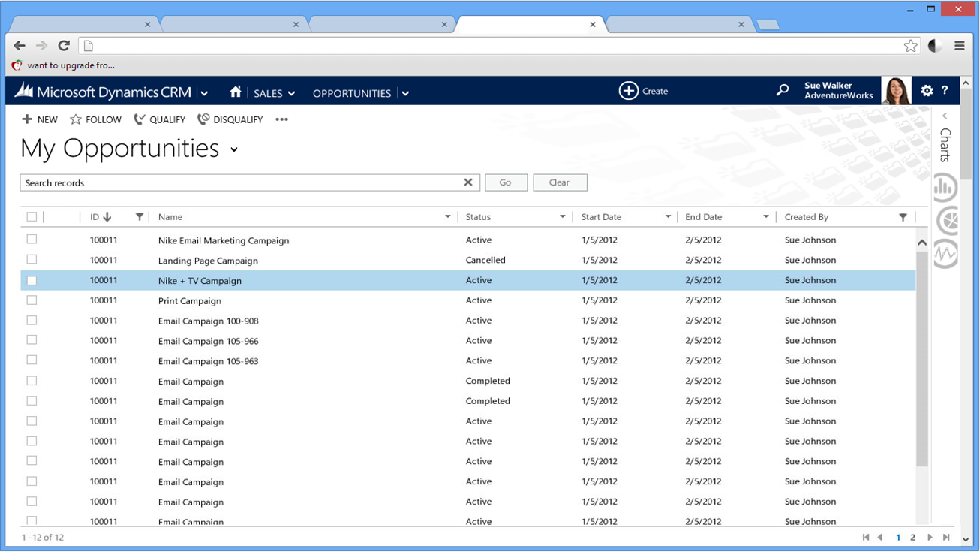
Task: Click the QUALIFY command
Action: coord(159,119)
